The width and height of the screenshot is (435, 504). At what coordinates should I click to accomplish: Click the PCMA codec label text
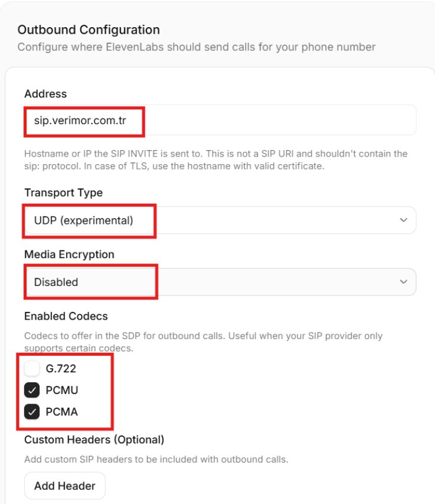point(61,411)
